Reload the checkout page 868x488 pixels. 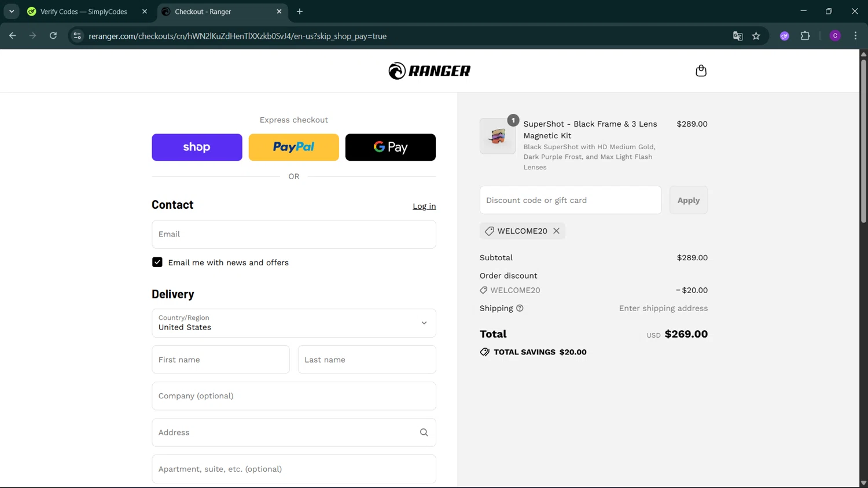53,36
